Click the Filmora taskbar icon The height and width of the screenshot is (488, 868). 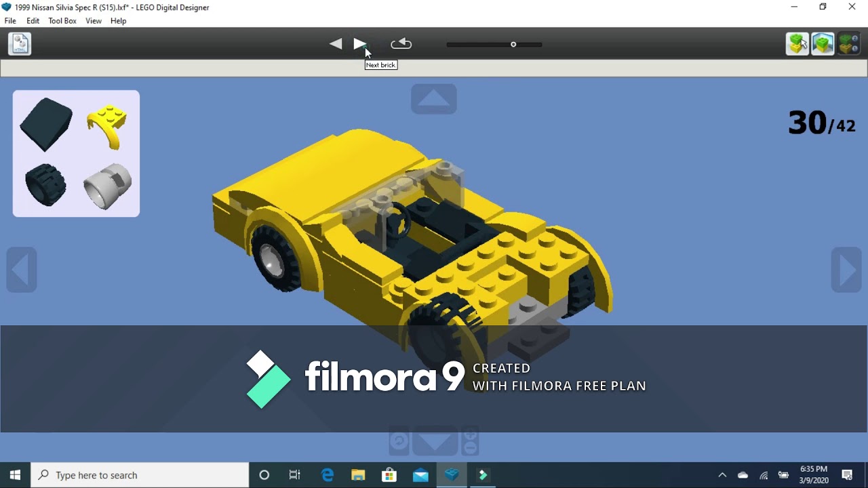[483, 475]
